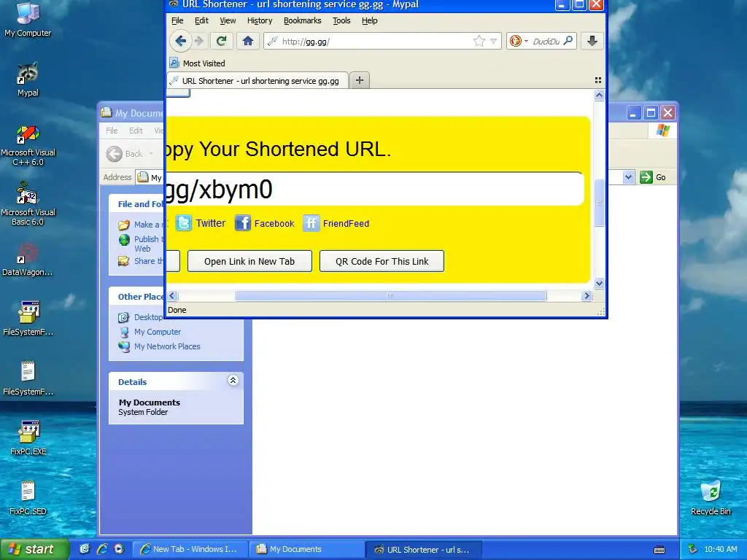Open the Help menu in Mypal

[370, 20]
